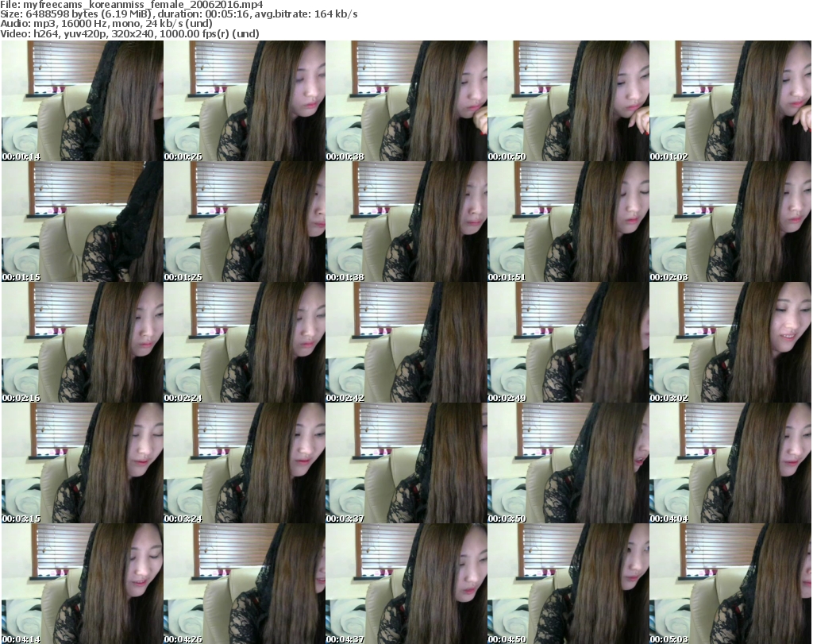Open the frame stamped 00:01:15
The height and width of the screenshot is (644, 813).
pyautogui.click(x=83, y=222)
